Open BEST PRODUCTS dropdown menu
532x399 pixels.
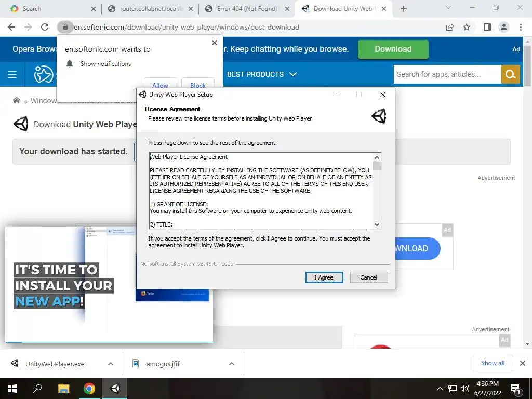(x=262, y=74)
